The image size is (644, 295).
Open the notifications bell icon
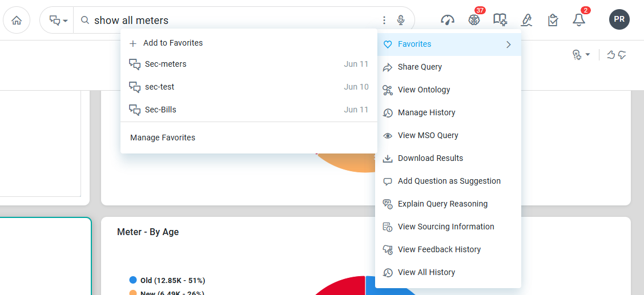pyautogui.click(x=579, y=20)
